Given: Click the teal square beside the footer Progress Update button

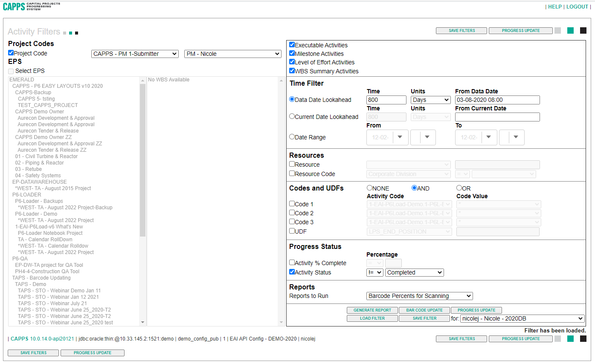Looking at the screenshot, I should point(570,339).
